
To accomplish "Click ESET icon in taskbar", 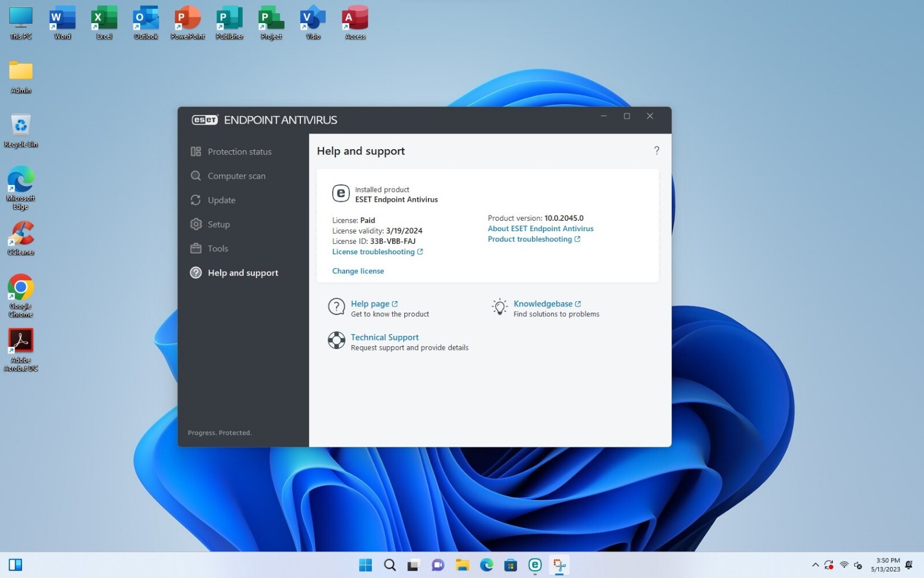I will click(535, 565).
